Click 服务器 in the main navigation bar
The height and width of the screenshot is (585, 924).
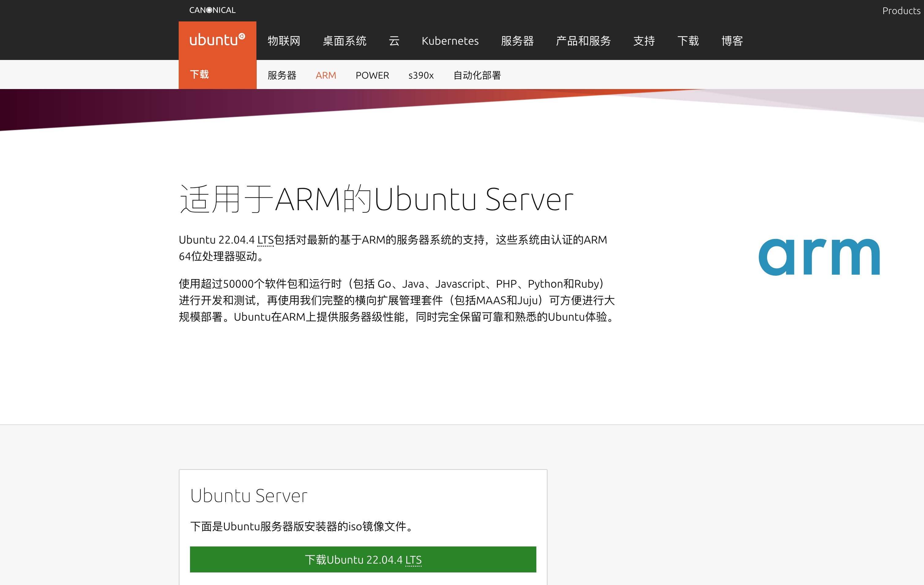coord(517,41)
